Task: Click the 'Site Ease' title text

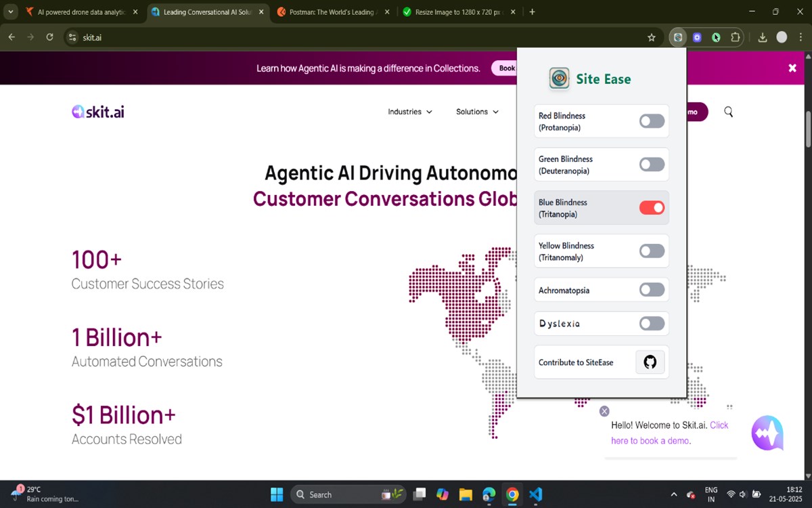Action: [x=604, y=79]
